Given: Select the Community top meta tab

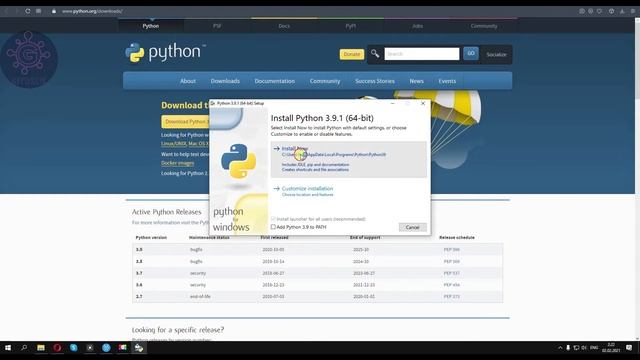Looking at the screenshot, I should pos(484,26).
